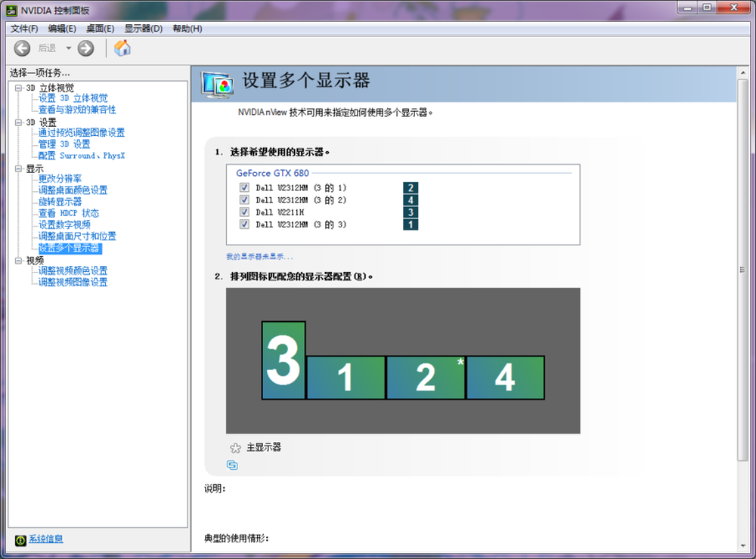This screenshot has height=559, width=756.
Task: Click display number badge 1 in the list
Action: [411, 224]
